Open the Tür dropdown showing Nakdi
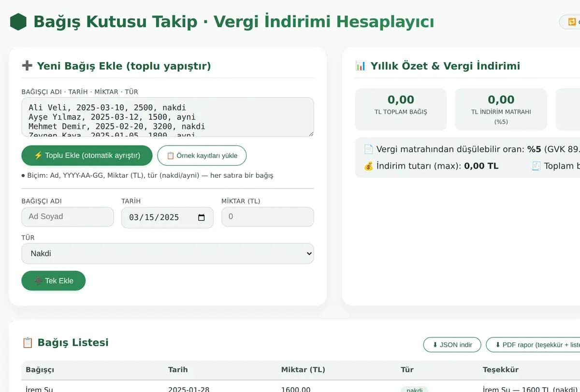The height and width of the screenshot is (392, 580). click(x=168, y=253)
